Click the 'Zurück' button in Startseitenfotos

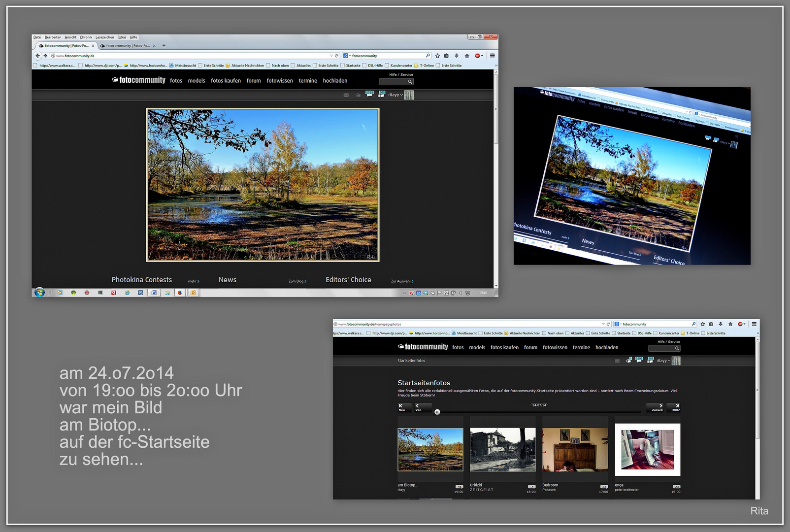click(656, 407)
